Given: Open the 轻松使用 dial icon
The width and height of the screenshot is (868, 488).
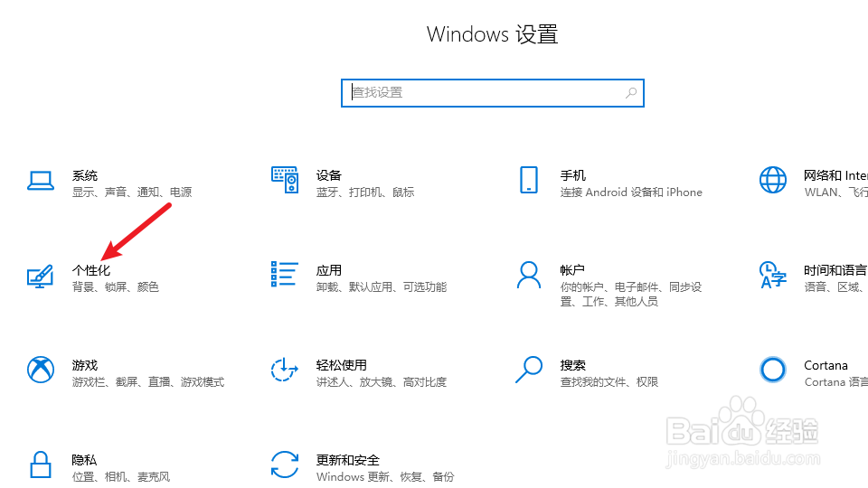Looking at the screenshot, I should pyautogui.click(x=285, y=370).
